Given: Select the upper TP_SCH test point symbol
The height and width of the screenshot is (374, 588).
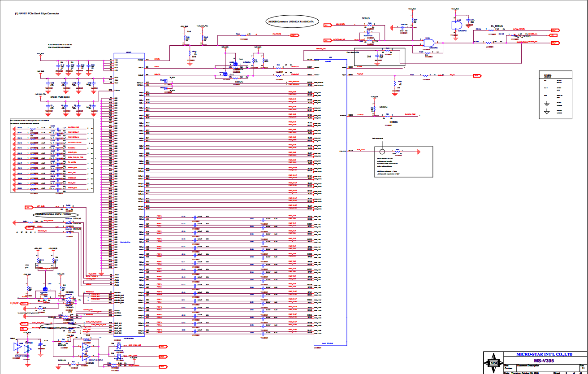Looking at the screenshot, I should pyautogui.click(x=165, y=81).
